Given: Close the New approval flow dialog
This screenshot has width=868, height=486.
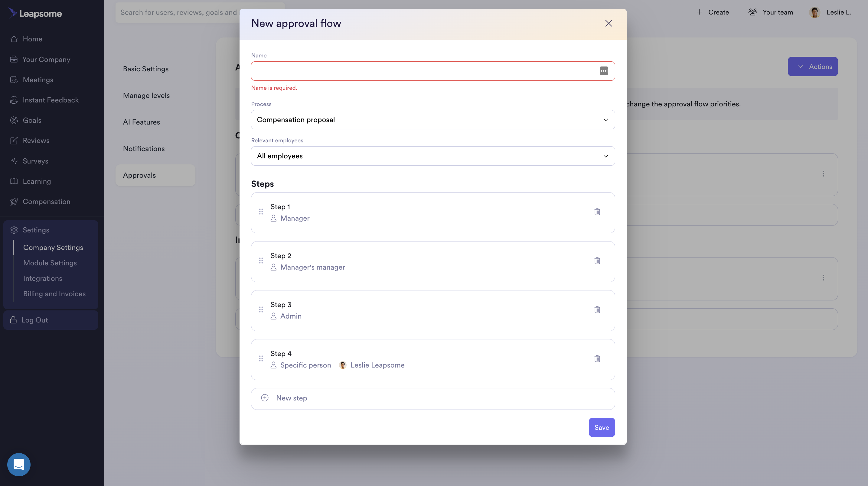Looking at the screenshot, I should 608,23.
